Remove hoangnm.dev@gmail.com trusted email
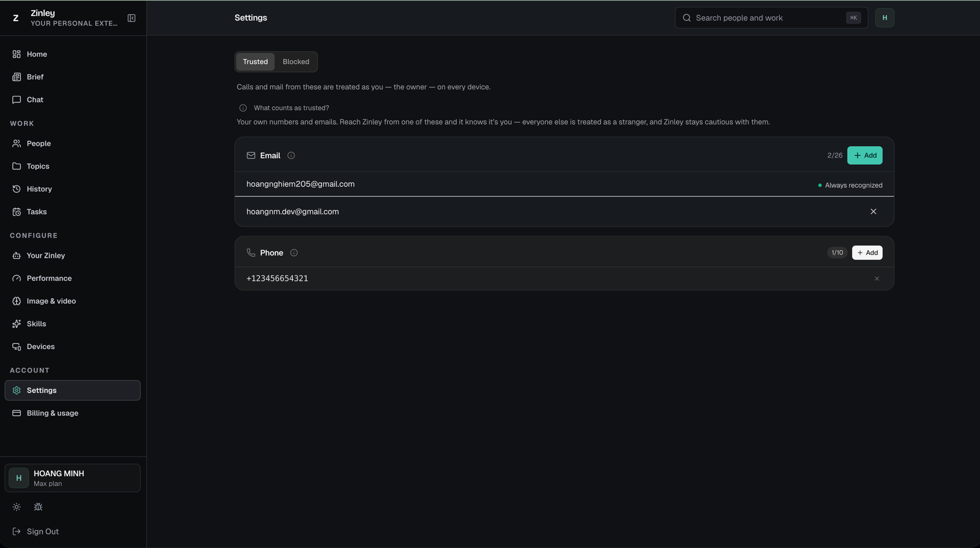Screen dimensions: 980x548 point(873,212)
